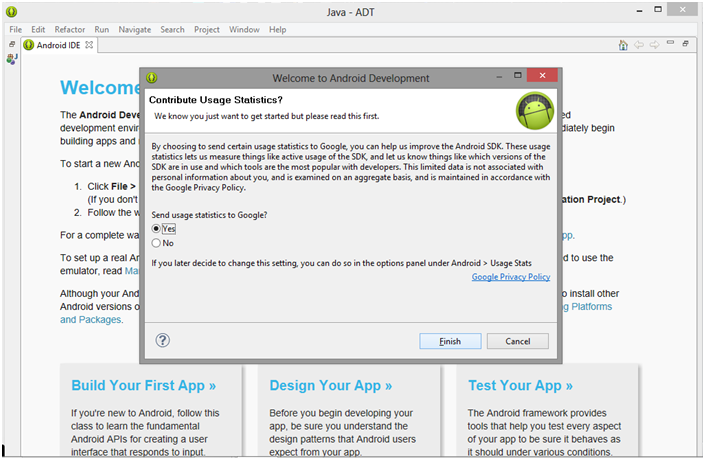The image size is (705, 460).
Task: Click the Send usage statistics to Google text
Action: pos(209,215)
